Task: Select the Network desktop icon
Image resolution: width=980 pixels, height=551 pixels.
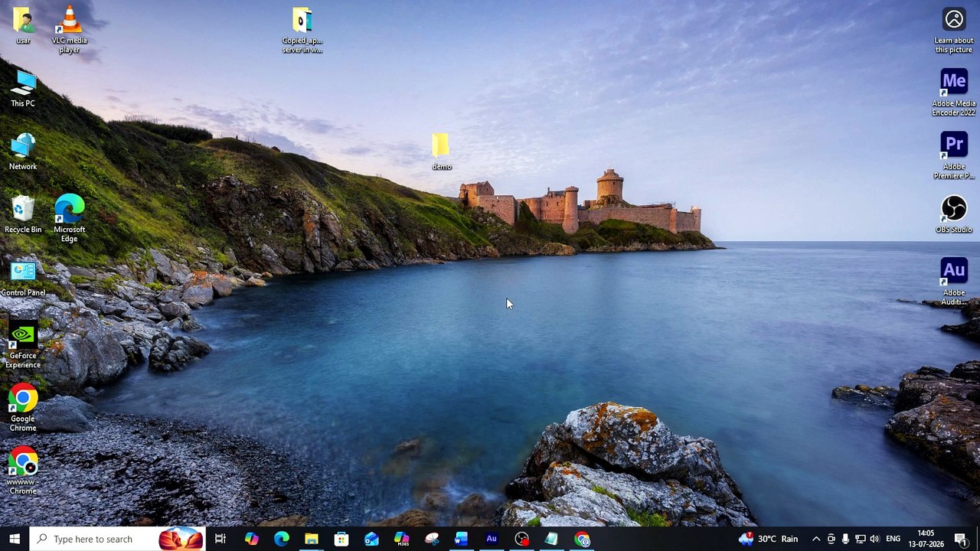Action: click(x=23, y=152)
